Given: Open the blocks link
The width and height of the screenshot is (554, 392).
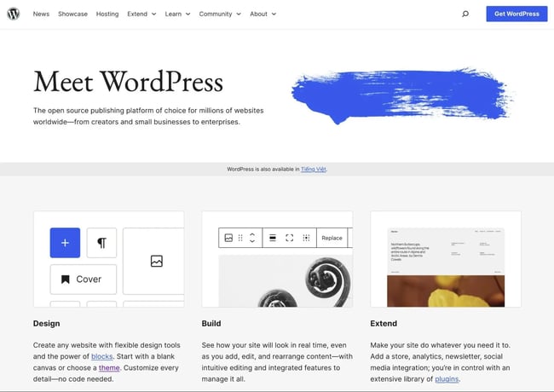Looking at the screenshot, I should [101, 356].
